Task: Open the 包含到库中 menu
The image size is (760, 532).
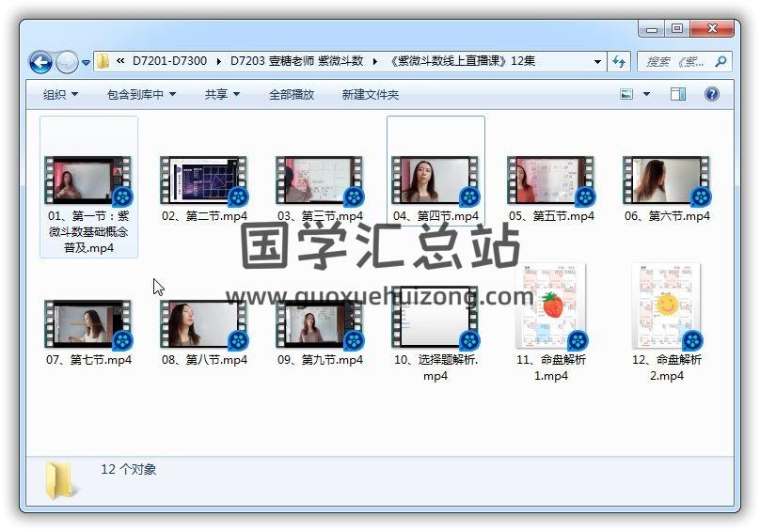Action: (x=141, y=95)
